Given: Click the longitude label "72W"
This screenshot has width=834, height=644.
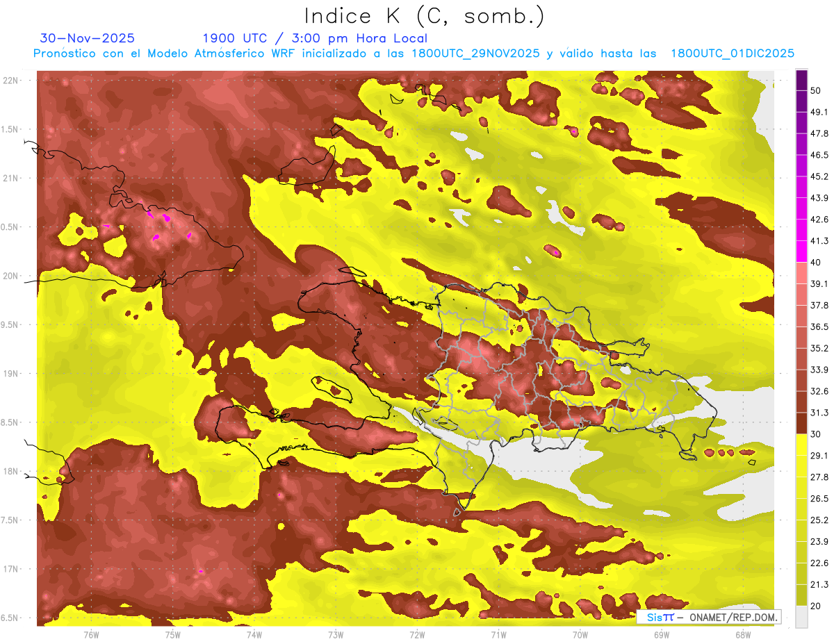Looking at the screenshot, I should pos(417,635).
